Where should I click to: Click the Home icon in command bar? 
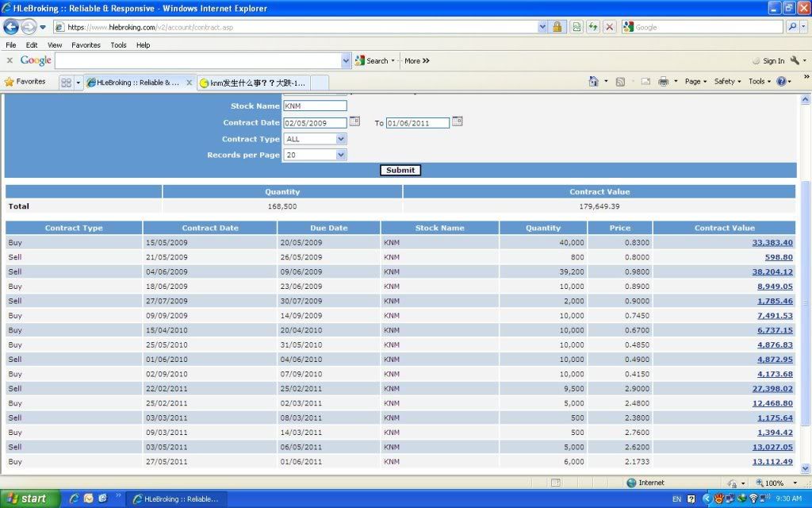[x=593, y=82]
